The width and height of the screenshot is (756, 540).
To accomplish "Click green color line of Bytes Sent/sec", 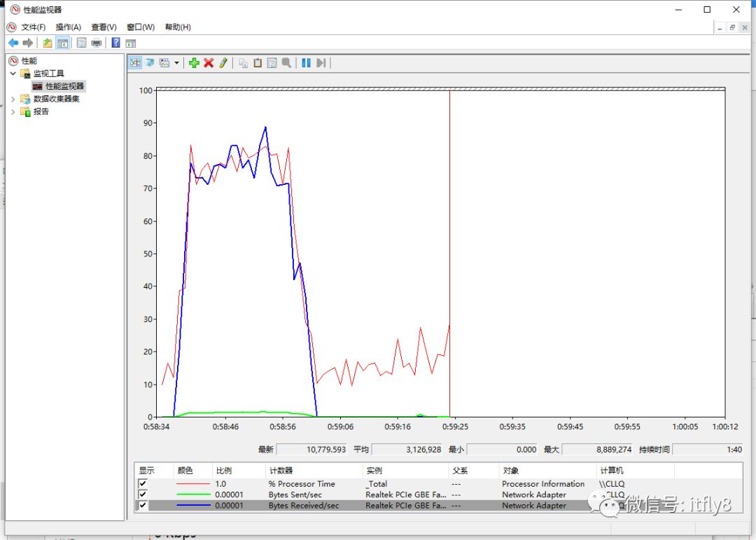I will [193, 494].
